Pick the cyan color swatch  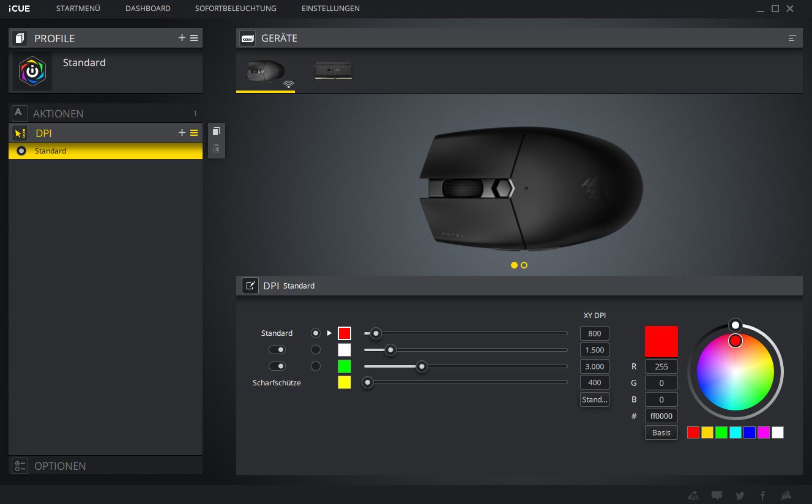[736, 432]
